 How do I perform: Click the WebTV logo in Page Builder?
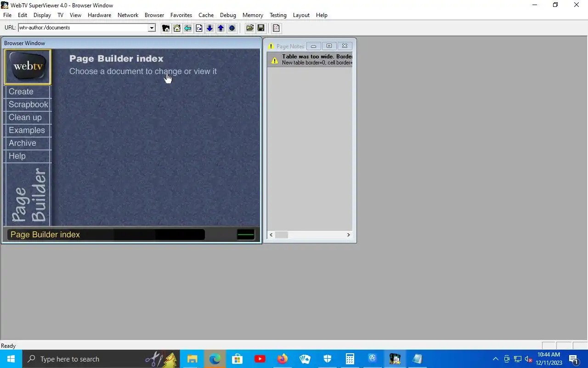[x=28, y=67]
